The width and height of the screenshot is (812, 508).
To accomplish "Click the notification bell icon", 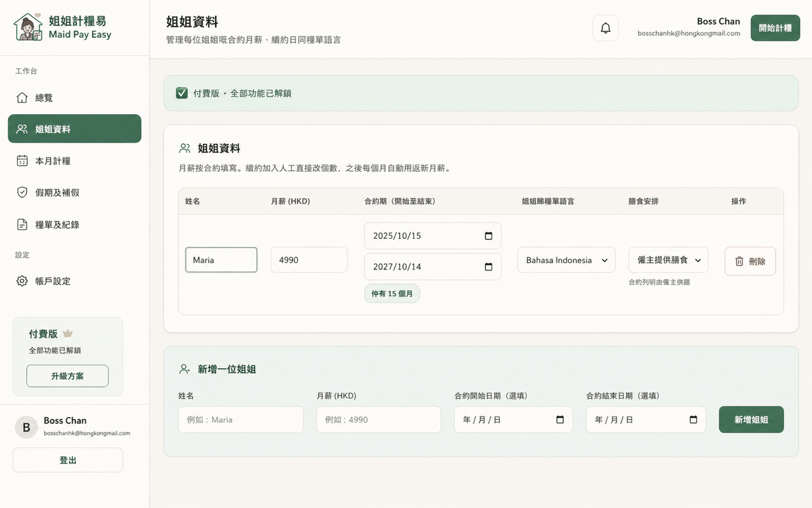I will [606, 28].
